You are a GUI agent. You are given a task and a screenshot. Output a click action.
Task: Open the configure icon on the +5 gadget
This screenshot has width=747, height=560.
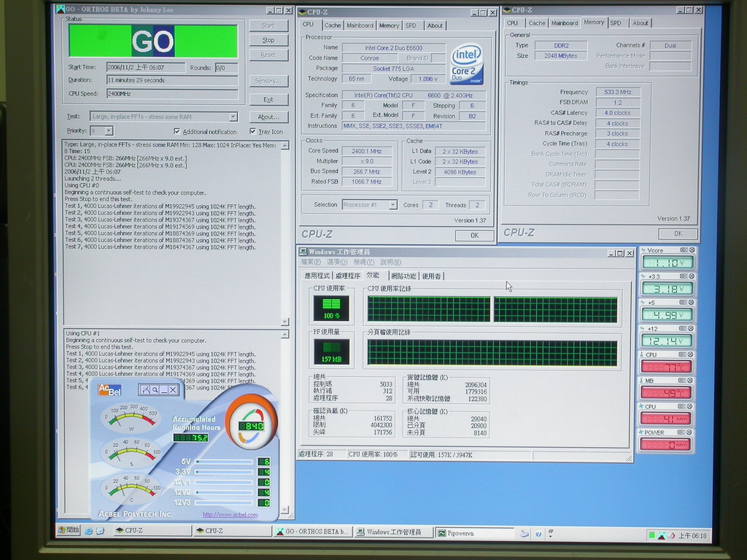(684, 303)
